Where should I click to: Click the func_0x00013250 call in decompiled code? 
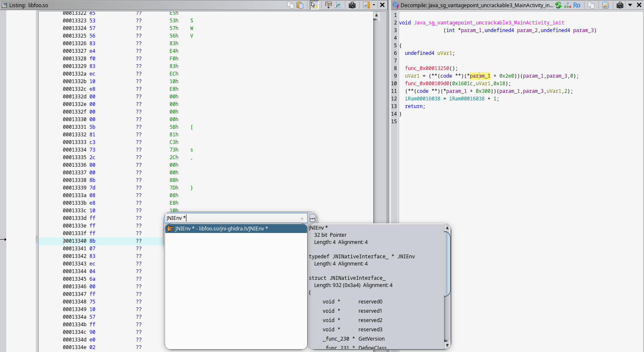tap(431, 68)
